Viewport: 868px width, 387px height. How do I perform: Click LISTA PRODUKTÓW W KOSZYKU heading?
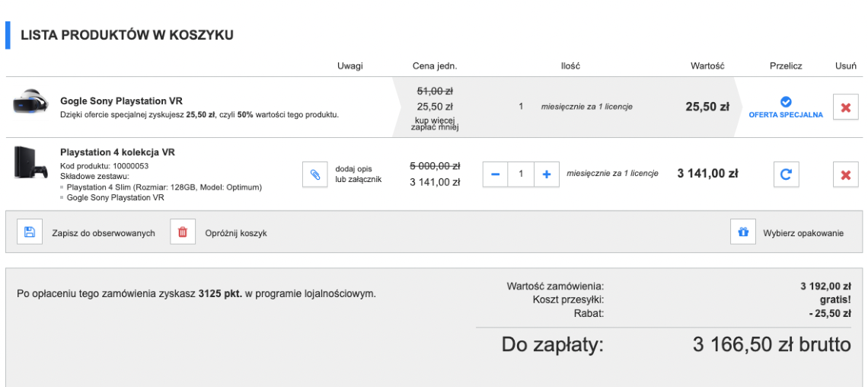pyautogui.click(x=126, y=35)
